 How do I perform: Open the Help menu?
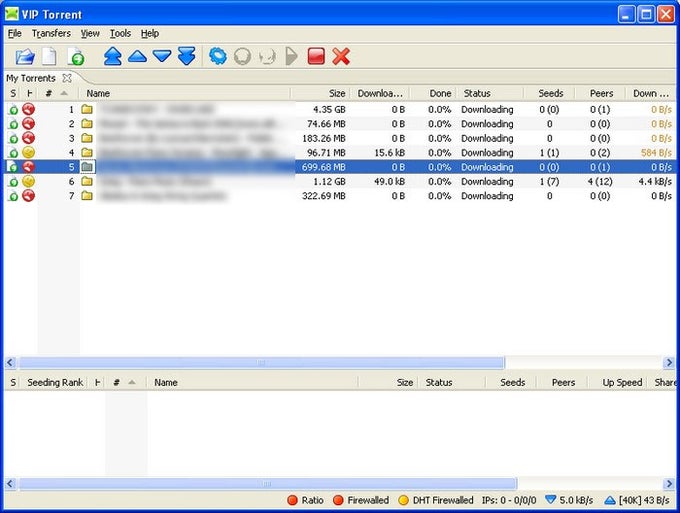click(150, 33)
